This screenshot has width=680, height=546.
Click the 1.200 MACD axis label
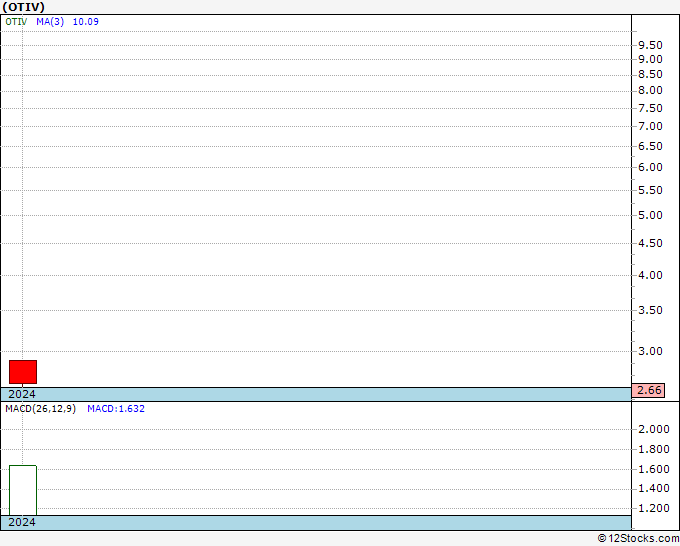point(654,508)
